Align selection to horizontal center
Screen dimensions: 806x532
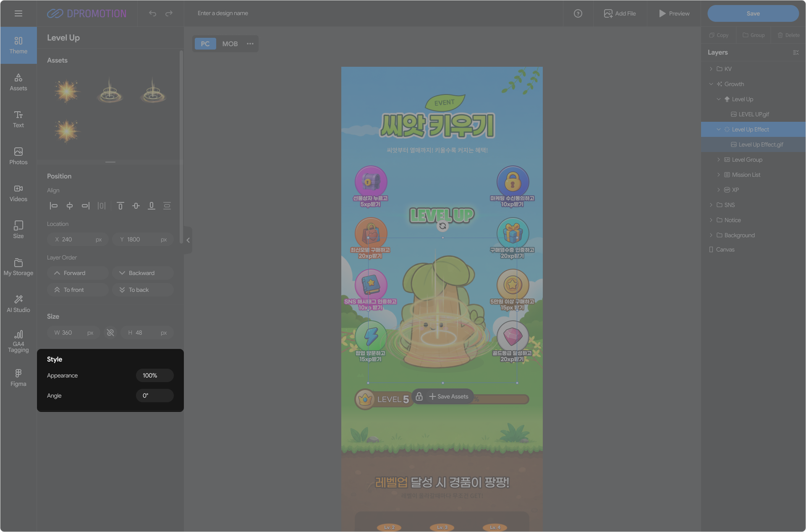coord(70,206)
